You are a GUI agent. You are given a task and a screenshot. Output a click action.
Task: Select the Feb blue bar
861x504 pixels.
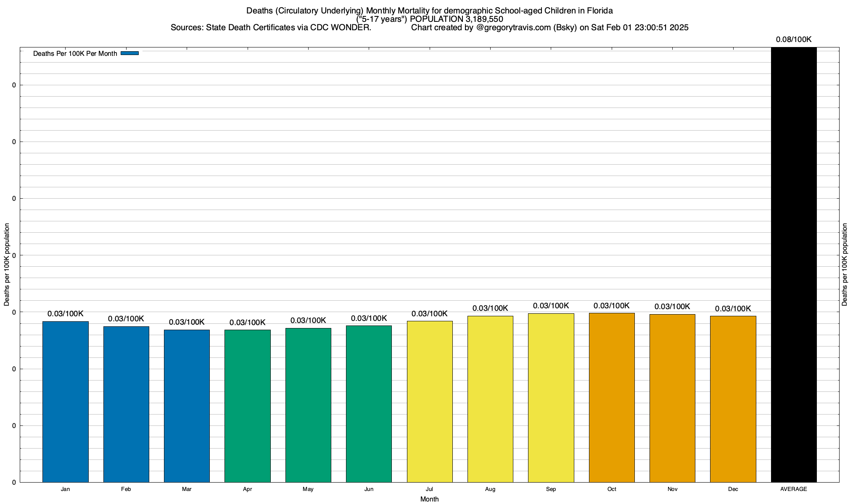click(126, 404)
